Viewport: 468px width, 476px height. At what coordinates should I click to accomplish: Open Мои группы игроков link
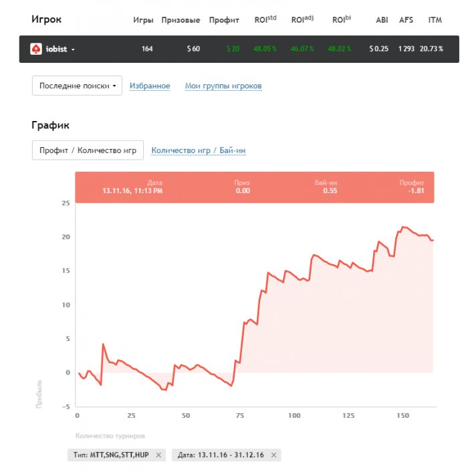click(223, 86)
